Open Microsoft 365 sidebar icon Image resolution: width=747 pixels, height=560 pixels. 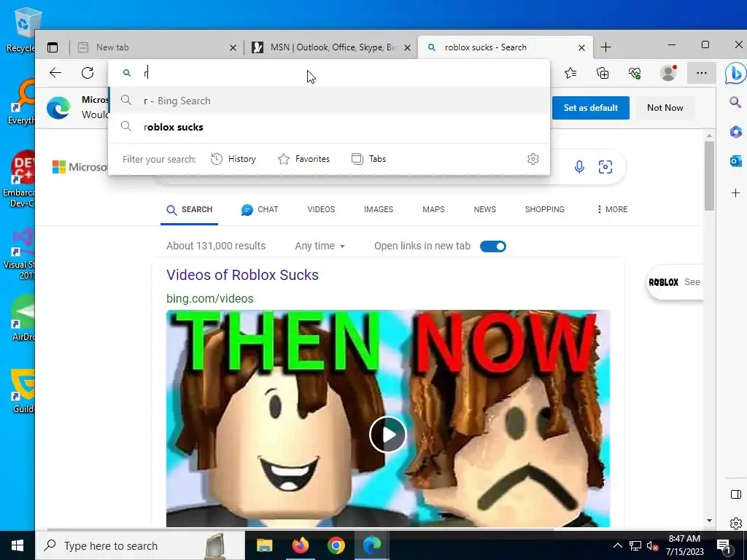coord(735,131)
